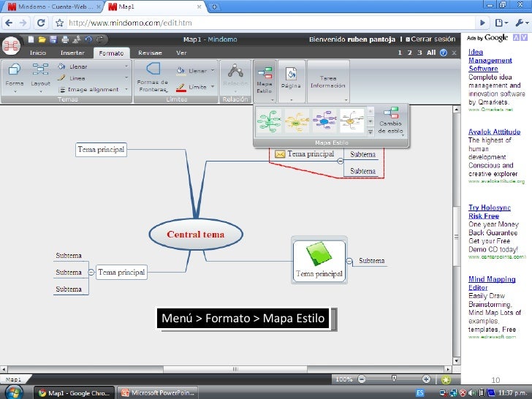This screenshot has width=532, height=399.
Task: Open the Línea dropdown arrow
Action: coord(126,77)
